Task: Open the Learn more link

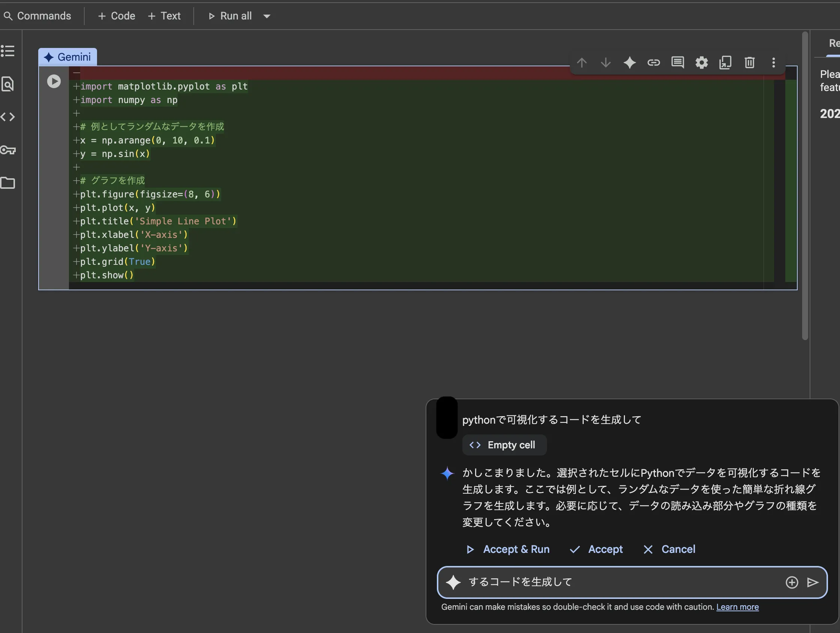Action: [x=737, y=607]
